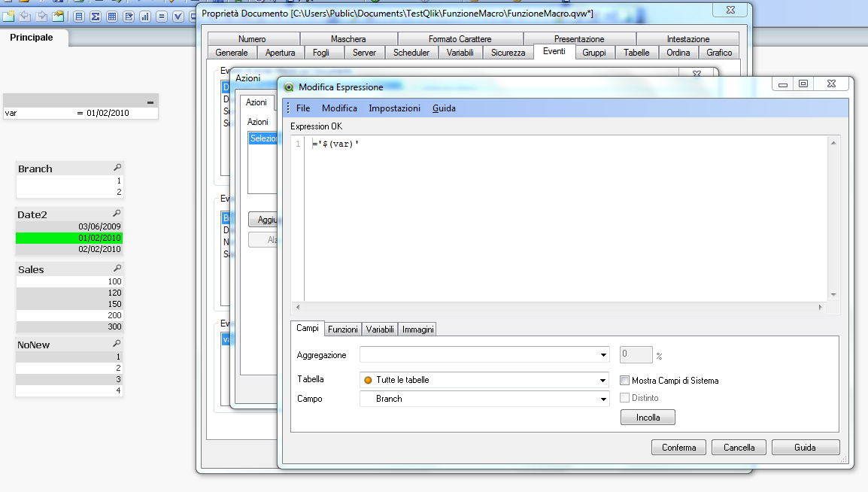Screen dimensions: 868x492
Task: Open the Sicurezza tab
Action: tap(508, 53)
